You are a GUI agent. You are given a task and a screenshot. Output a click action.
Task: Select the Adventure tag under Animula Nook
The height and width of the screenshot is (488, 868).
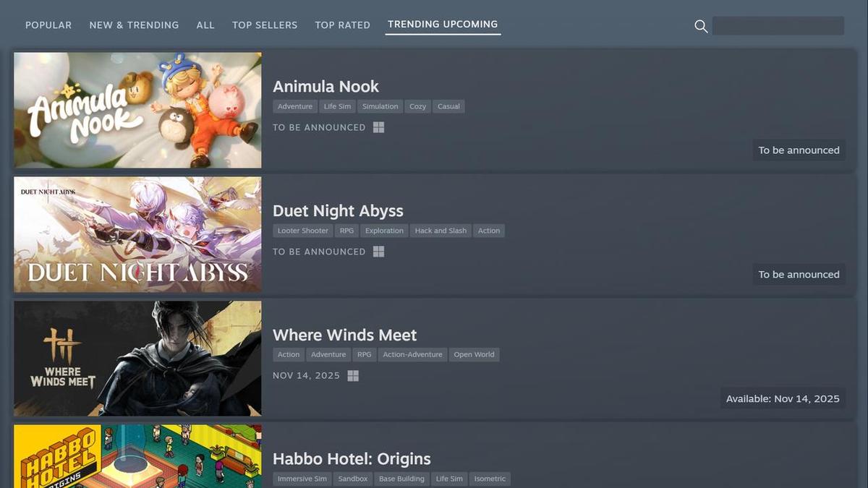click(295, 106)
